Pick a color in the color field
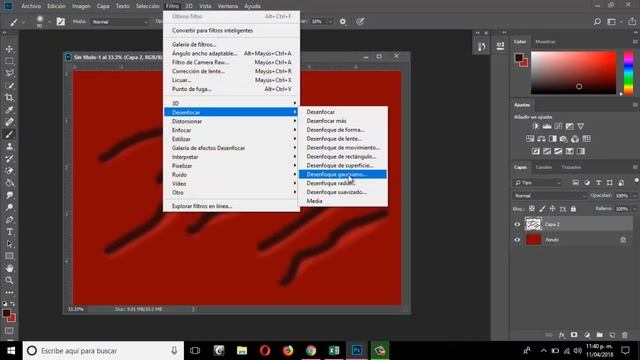640x360 pixels. 573,73
